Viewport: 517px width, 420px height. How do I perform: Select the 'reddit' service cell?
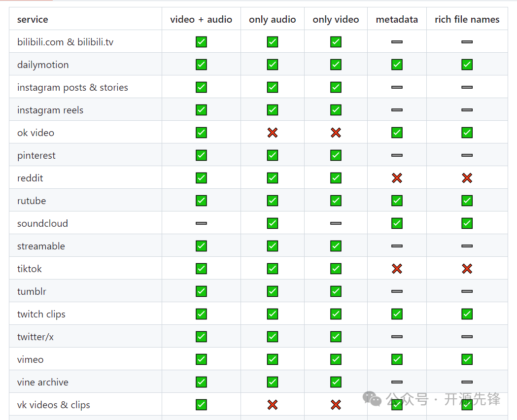[x=85, y=177]
